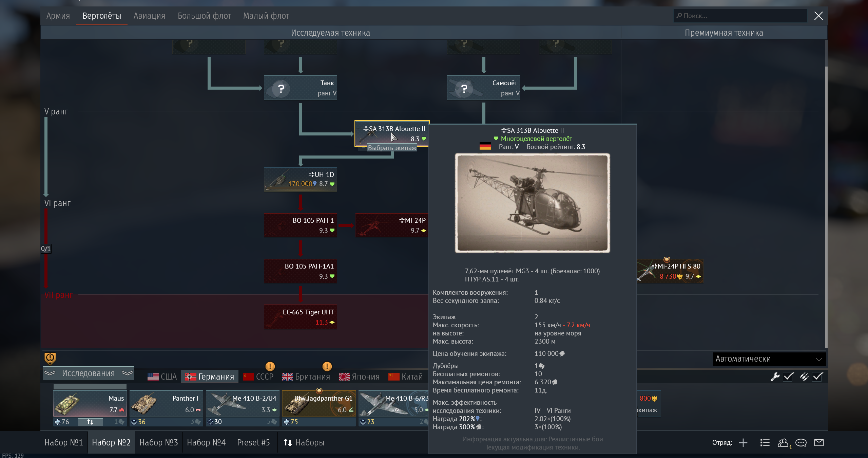868x458 pixels.
Task: Select the EC-665 Tiger UHT helicopter
Action: [301, 317]
